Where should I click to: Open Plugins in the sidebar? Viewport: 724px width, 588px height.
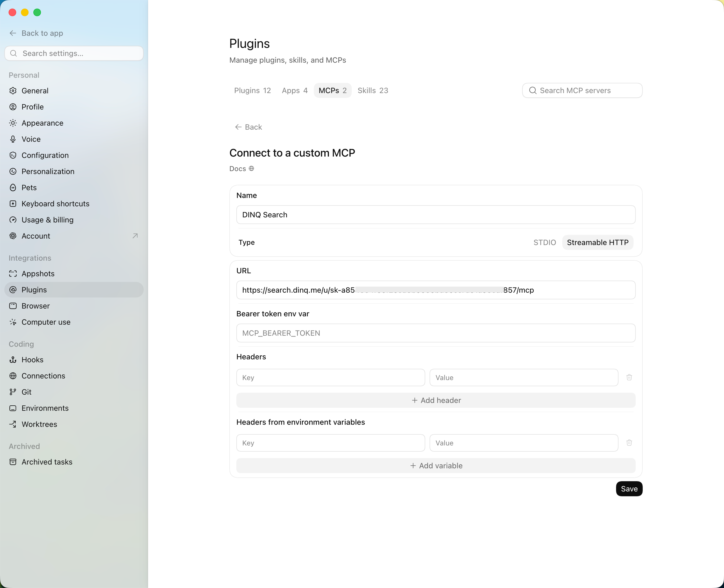tap(74, 290)
